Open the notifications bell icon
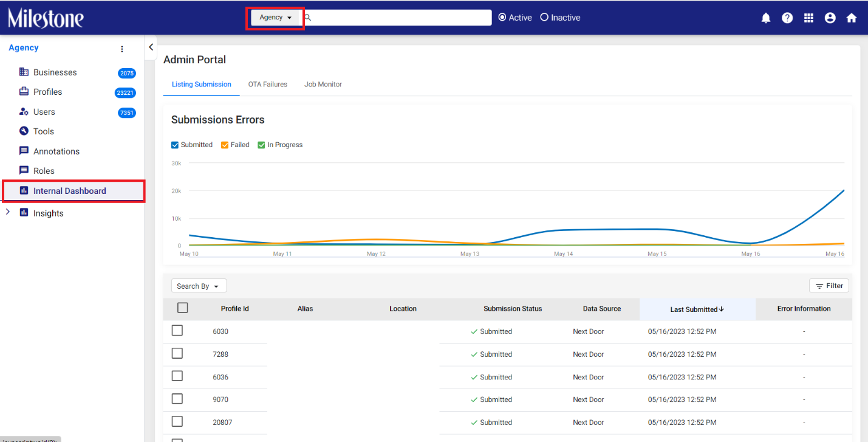The image size is (868, 442). [766, 18]
